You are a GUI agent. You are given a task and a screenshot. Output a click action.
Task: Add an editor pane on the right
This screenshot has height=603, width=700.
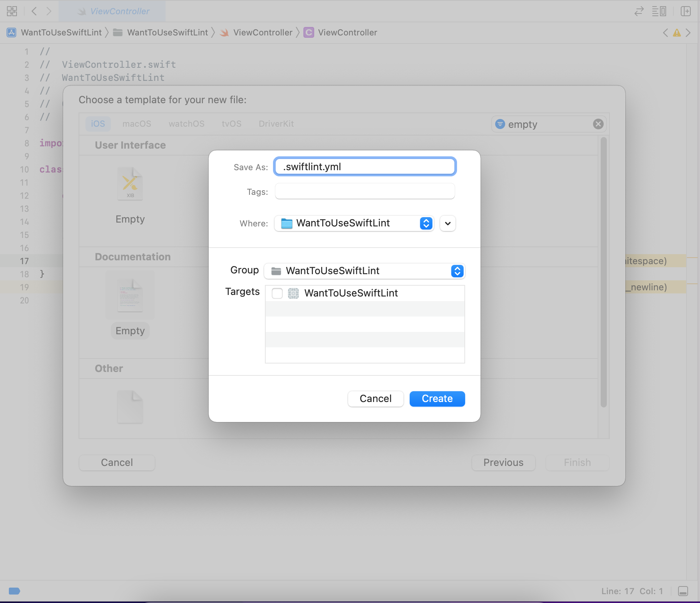coord(686,11)
